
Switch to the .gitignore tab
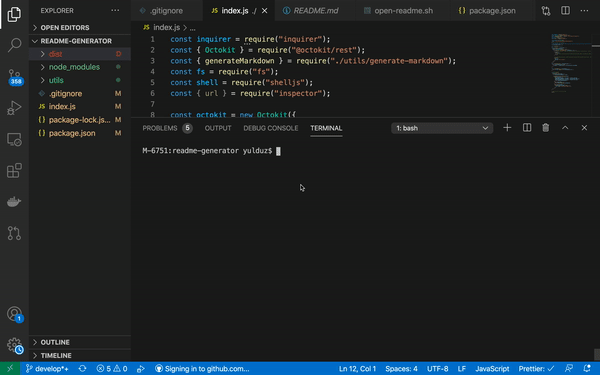pyautogui.click(x=166, y=11)
